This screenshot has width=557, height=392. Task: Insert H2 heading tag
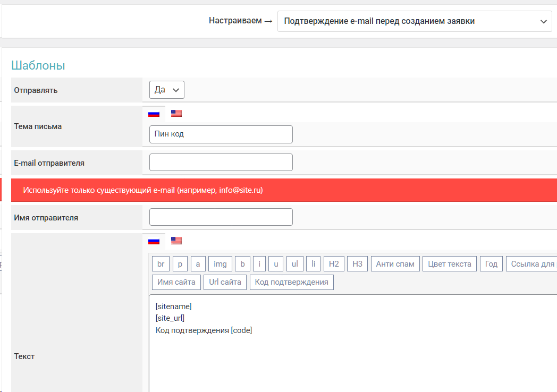tap(334, 264)
